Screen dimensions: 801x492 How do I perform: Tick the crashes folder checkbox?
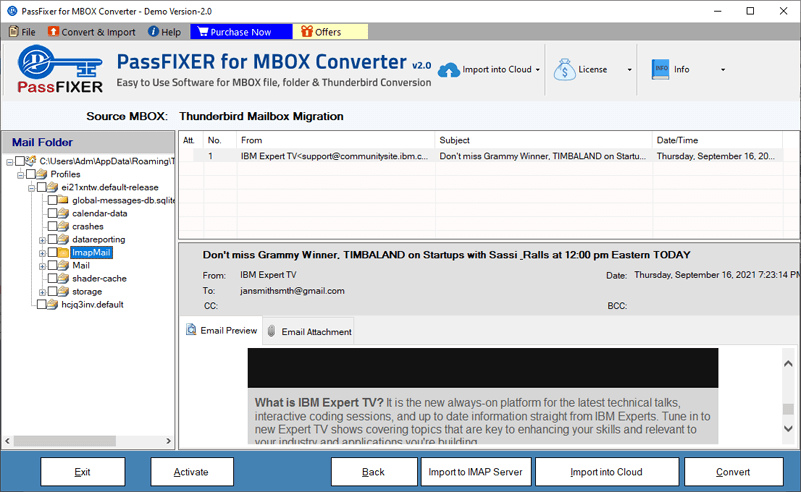(x=52, y=226)
